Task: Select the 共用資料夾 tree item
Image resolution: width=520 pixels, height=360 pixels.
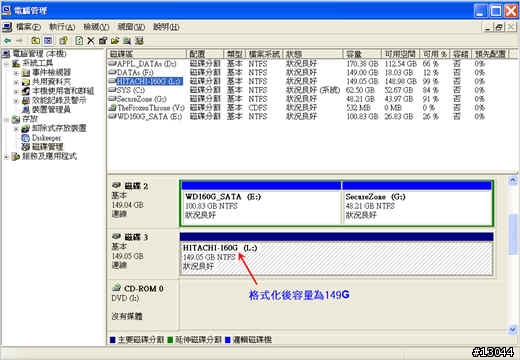Action: 51,81
